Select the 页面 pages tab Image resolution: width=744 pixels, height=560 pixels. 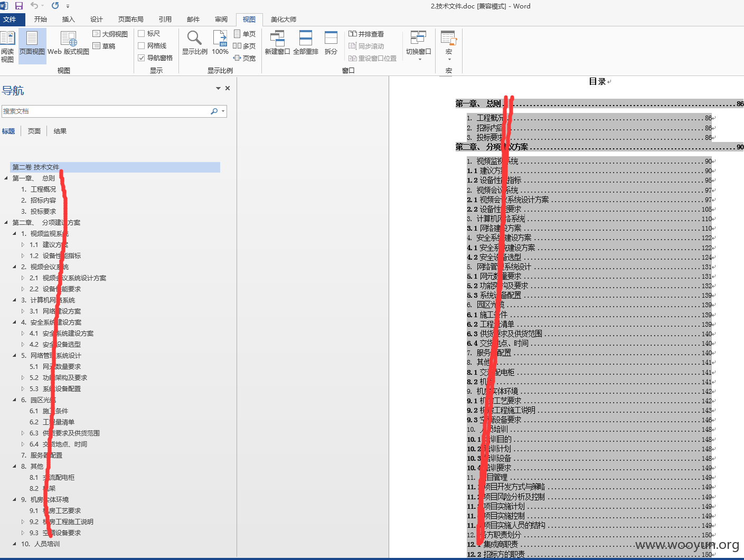pyautogui.click(x=34, y=131)
